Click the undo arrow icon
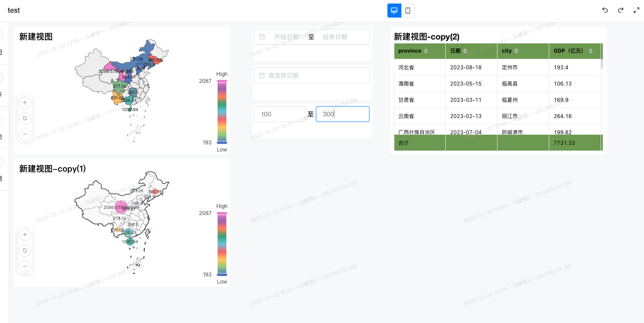644x323 pixels. point(605,10)
